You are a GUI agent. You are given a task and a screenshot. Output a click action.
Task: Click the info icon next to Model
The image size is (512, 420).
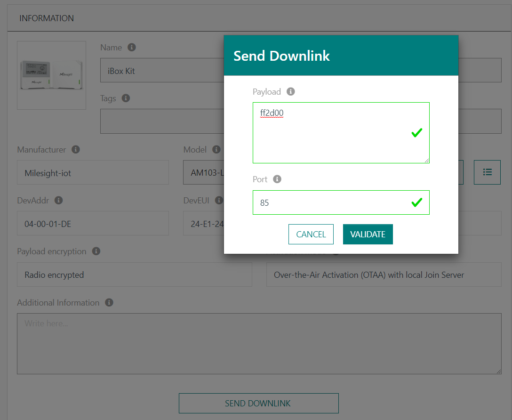pyautogui.click(x=216, y=149)
